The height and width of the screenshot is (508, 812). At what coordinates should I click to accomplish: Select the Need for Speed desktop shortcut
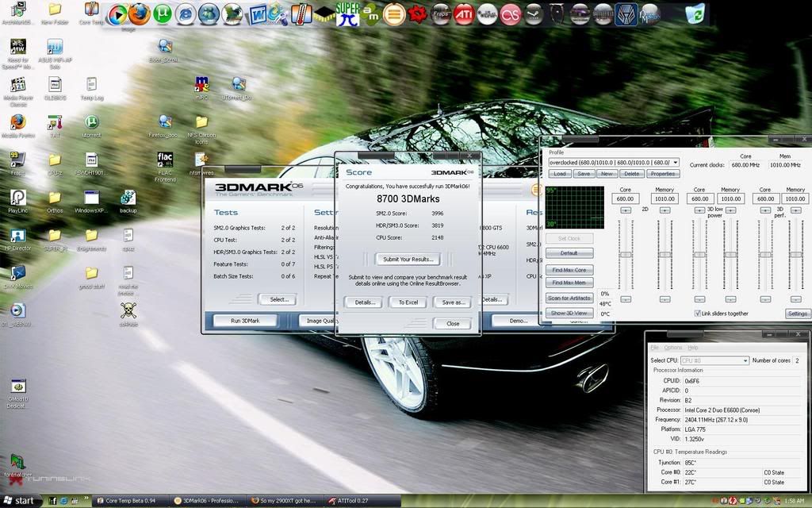click(x=17, y=54)
